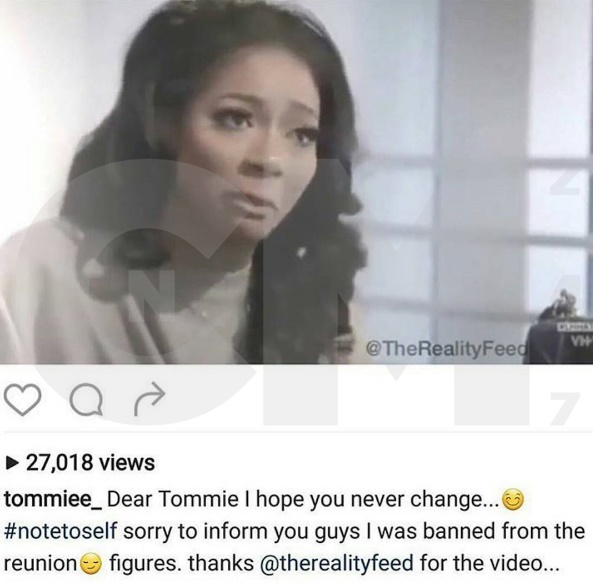
Task: Open the tommiee_ profile from the username
Action: (x=53, y=500)
